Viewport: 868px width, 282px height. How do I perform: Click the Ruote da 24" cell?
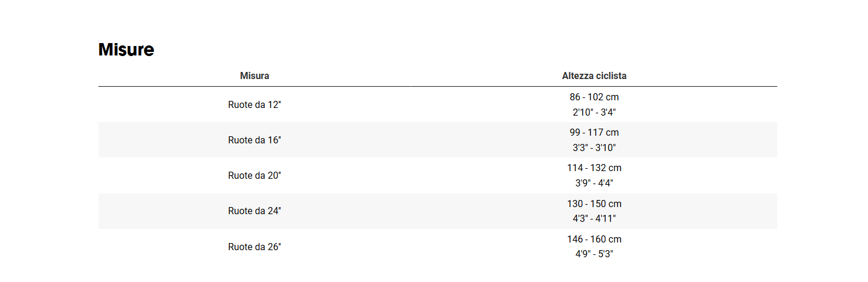pos(255,211)
